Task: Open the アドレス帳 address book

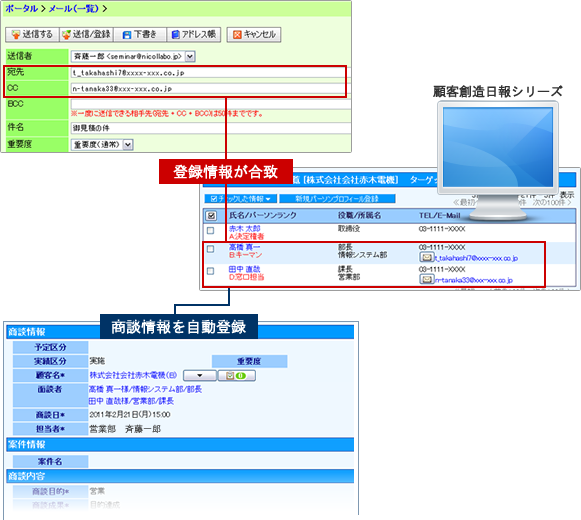Action: [x=194, y=34]
